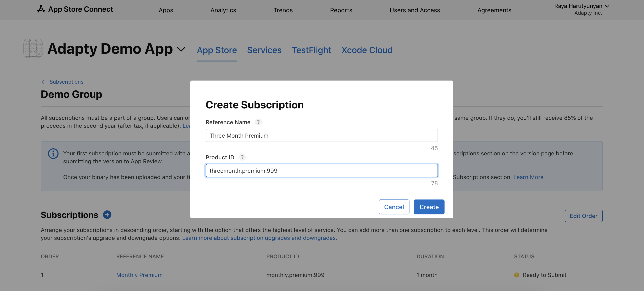Focus the Reference Name text field
Image resolution: width=644 pixels, height=291 pixels.
point(322,135)
